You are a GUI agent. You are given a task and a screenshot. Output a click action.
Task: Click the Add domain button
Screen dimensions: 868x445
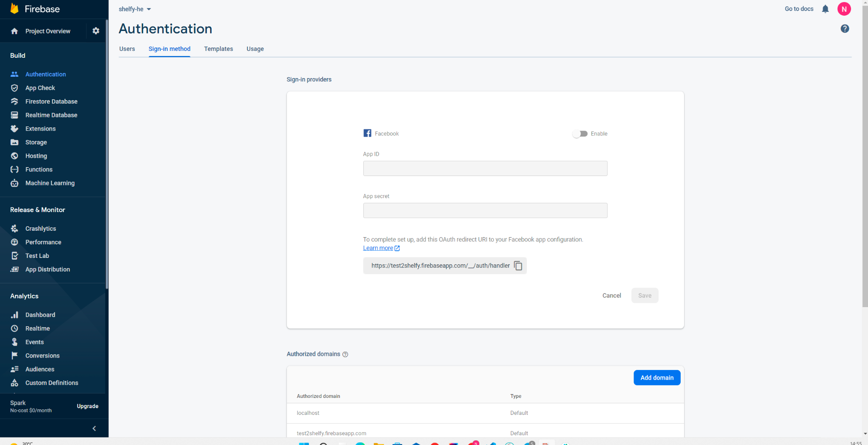click(657, 378)
